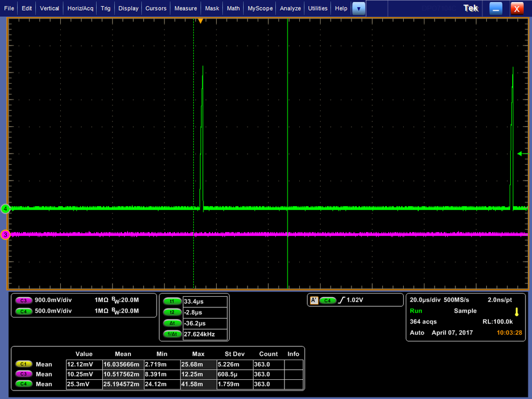Click the orange trigger position marker at top
The image size is (532, 399).
click(201, 21)
